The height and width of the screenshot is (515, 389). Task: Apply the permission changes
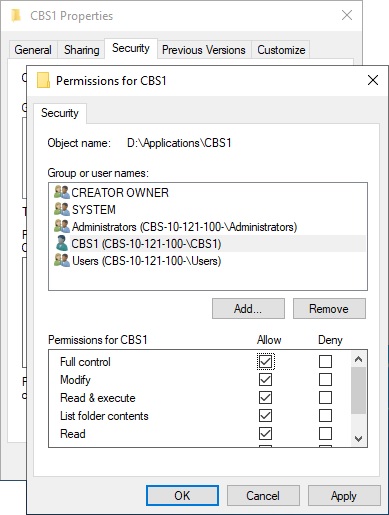point(344,495)
